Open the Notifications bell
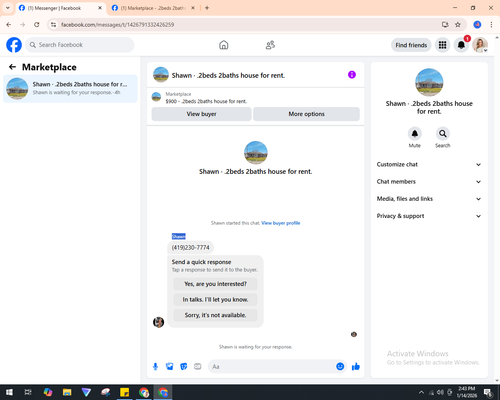This screenshot has height=400, width=500. [461, 45]
